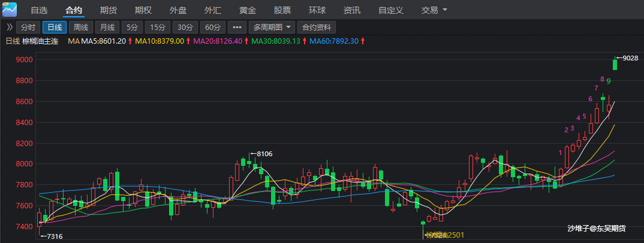Click the 9000 price axis label
The image size is (644, 243).
[x=24, y=60]
